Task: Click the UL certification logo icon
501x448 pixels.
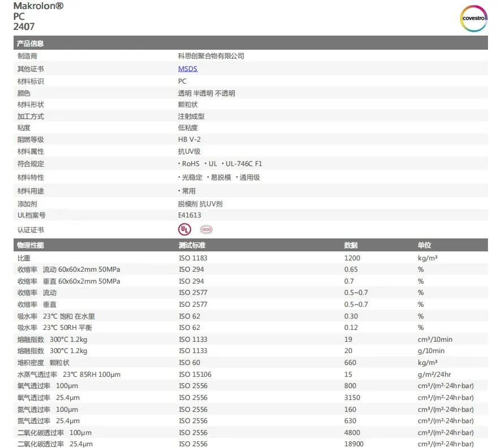Action: [x=185, y=229]
